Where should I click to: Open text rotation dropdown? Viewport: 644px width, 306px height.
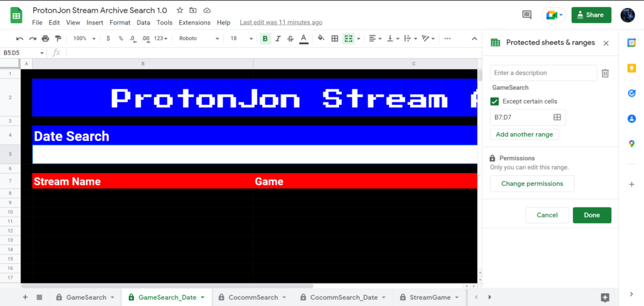pyautogui.click(x=428, y=38)
